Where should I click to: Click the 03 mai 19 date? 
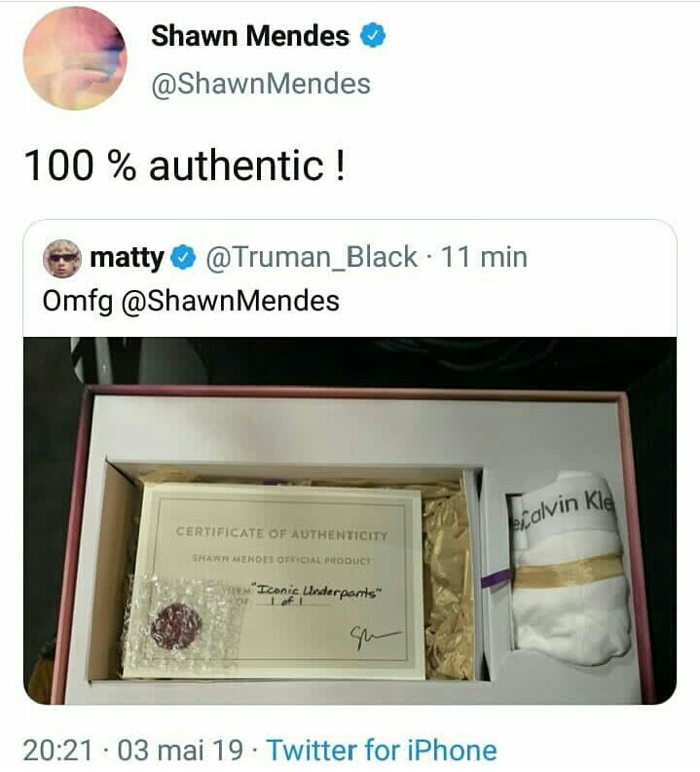tap(180, 751)
